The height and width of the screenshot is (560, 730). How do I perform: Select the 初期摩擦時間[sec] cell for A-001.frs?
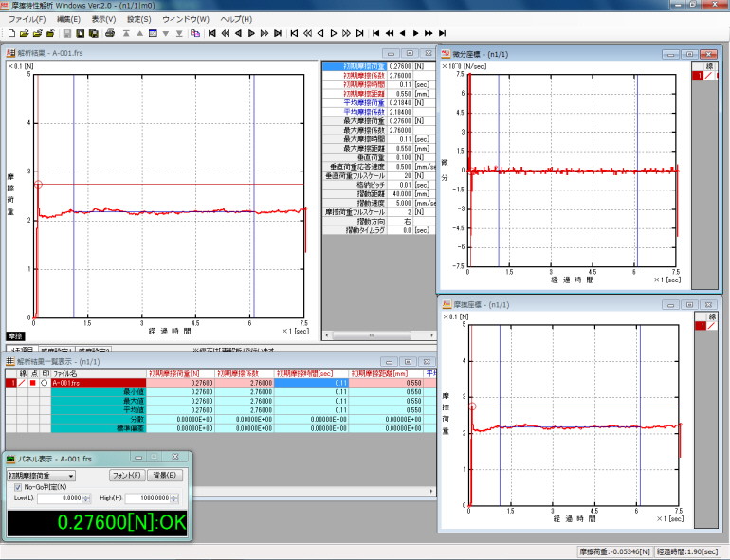311,383
